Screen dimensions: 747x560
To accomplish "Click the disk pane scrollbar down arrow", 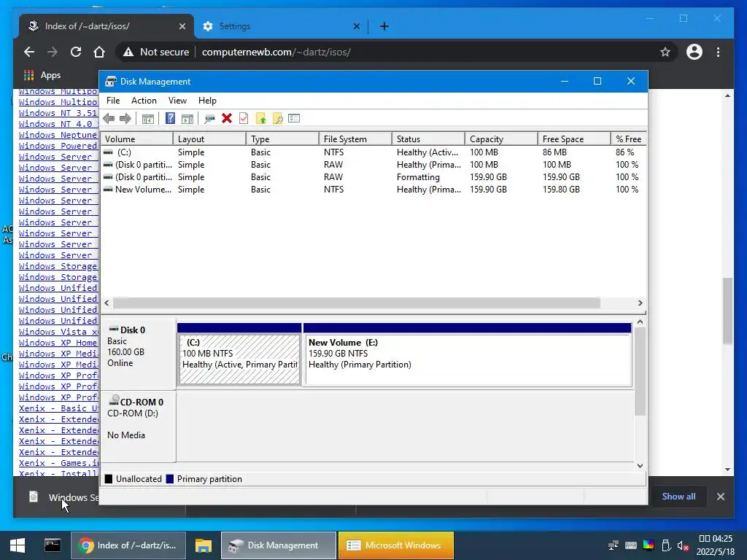I will (x=640, y=466).
